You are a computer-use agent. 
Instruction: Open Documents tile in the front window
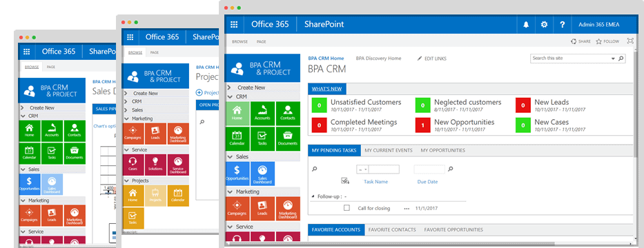(x=288, y=138)
